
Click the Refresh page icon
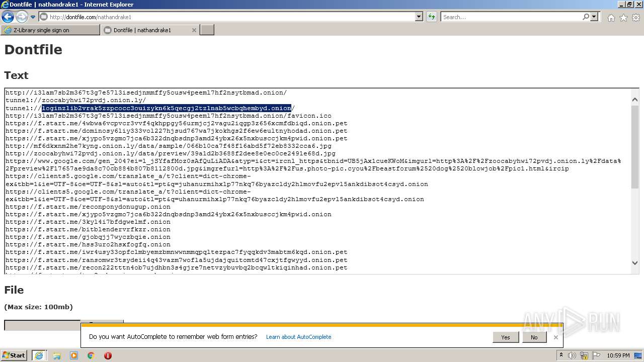pyautogui.click(x=432, y=17)
